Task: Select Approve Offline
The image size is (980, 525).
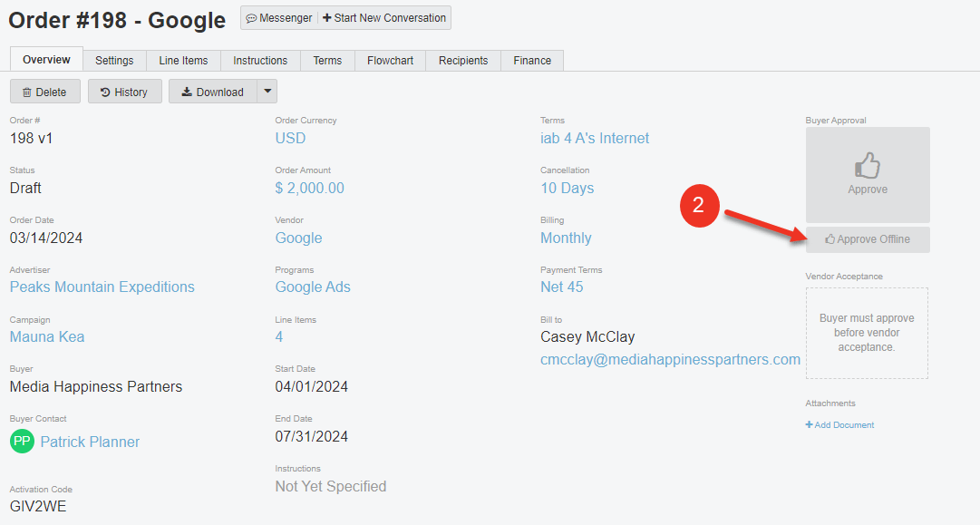Action: [x=867, y=238]
